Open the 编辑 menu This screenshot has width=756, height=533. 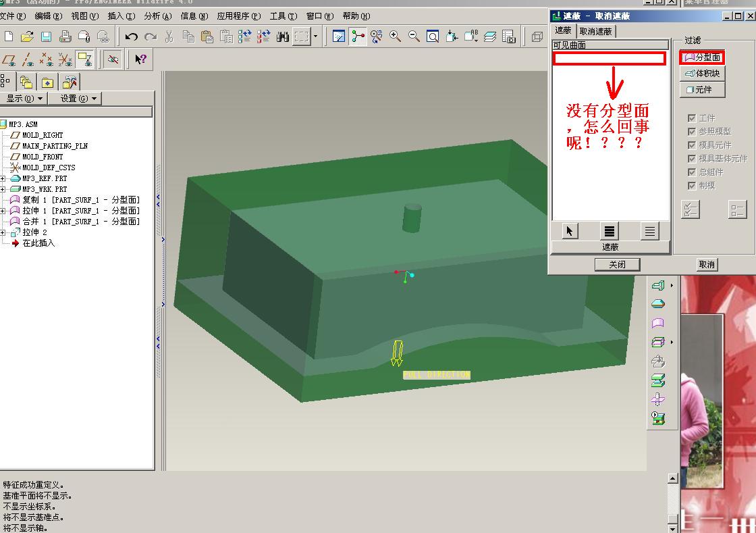pos(49,16)
